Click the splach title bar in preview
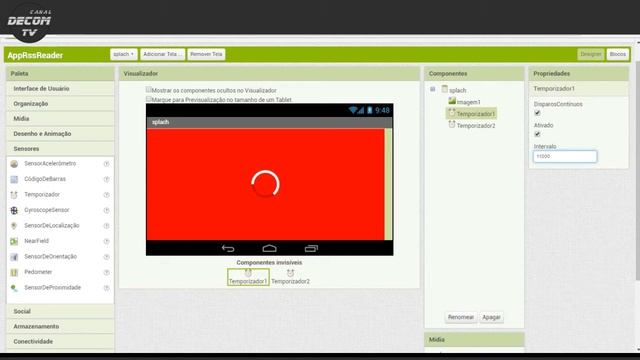640x360 pixels. (x=269, y=122)
